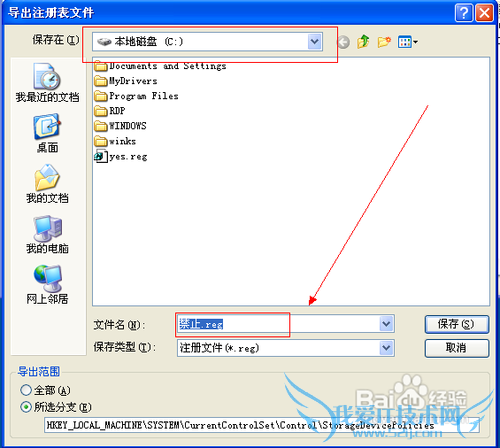Open My Computer in the sidebar
The height and width of the screenshot is (448, 500).
coord(47,234)
